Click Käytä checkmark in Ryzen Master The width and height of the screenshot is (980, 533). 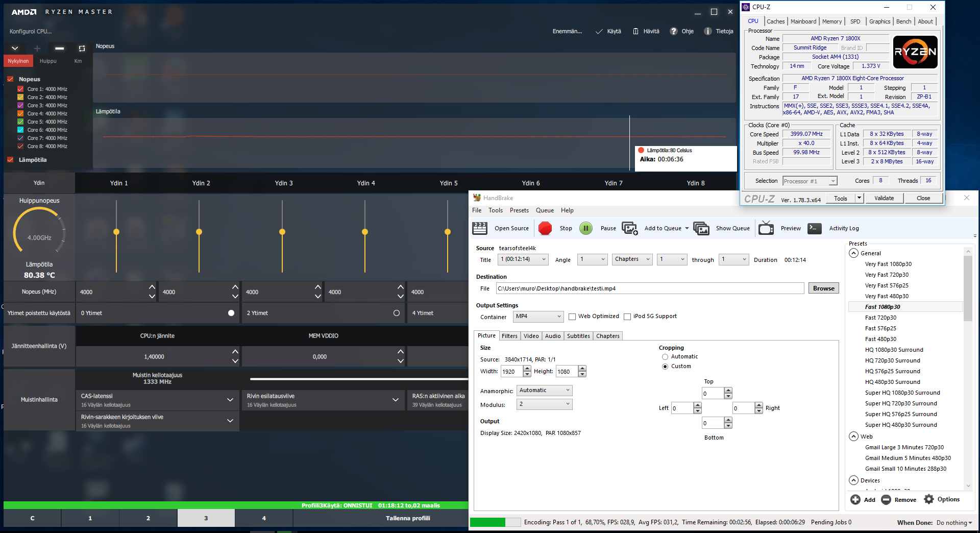click(599, 31)
